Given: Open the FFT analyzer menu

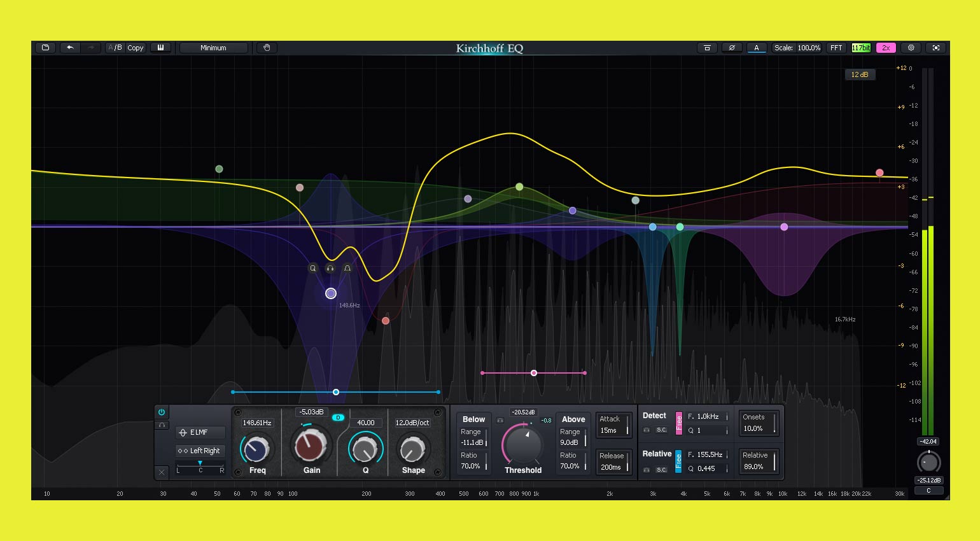Looking at the screenshot, I should (836, 48).
